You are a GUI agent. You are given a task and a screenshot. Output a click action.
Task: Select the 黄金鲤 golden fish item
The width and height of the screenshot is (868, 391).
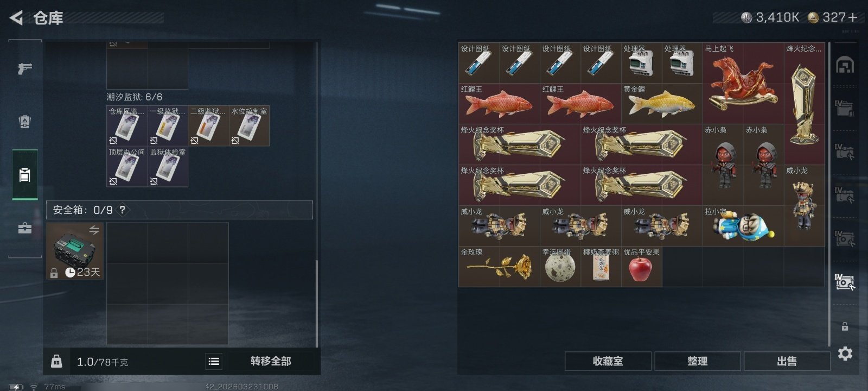click(x=662, y=104)
